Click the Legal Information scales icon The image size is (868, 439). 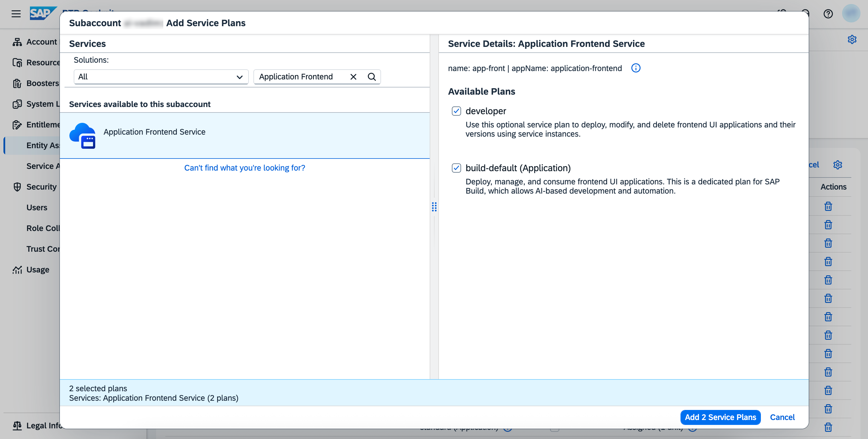click(18, 425)
